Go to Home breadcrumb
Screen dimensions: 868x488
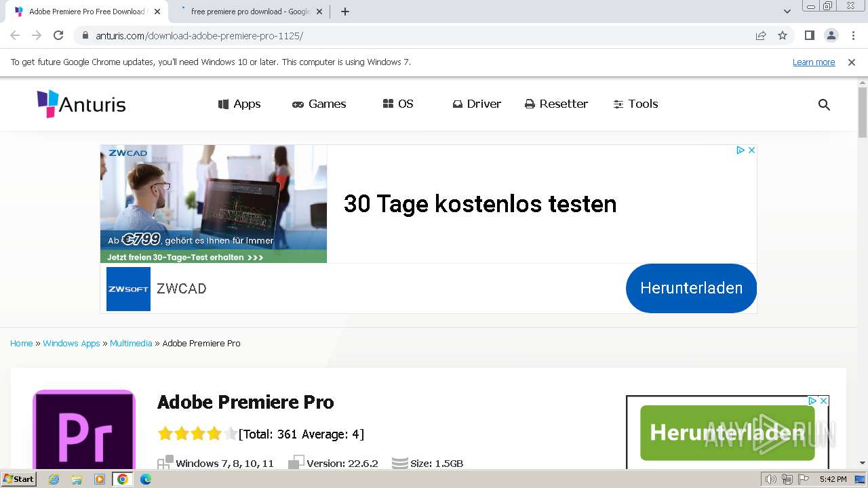(21, 343)
